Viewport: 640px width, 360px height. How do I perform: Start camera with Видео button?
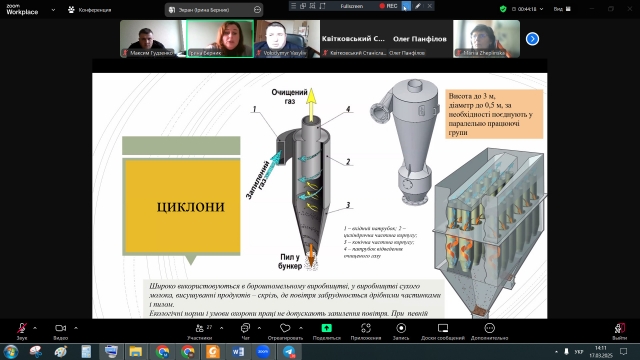point(60,331)
